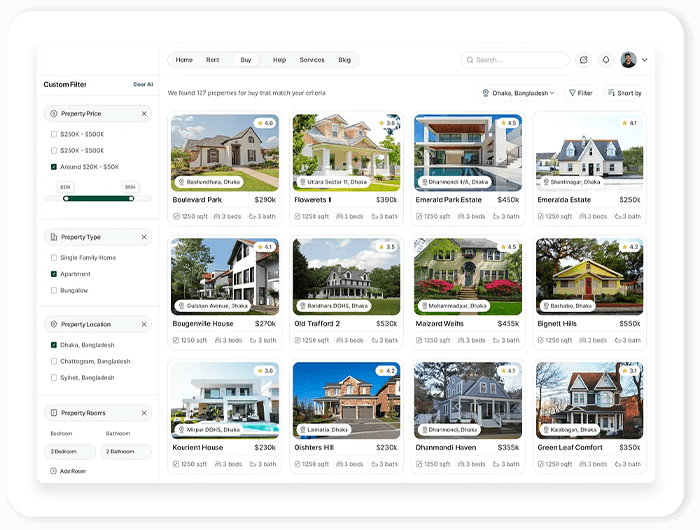Screen dimensions: 700x530
Task: Dismiss the Property Location filter section
Action: [x=143, y=324]
